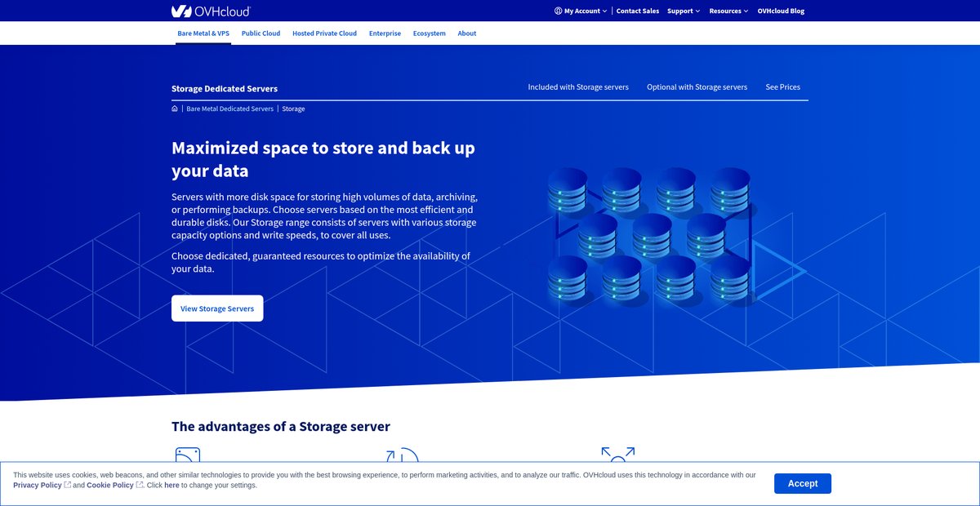Open external-link icon next to Privacy Policy
980x506 pixels.
pos(68,485)
